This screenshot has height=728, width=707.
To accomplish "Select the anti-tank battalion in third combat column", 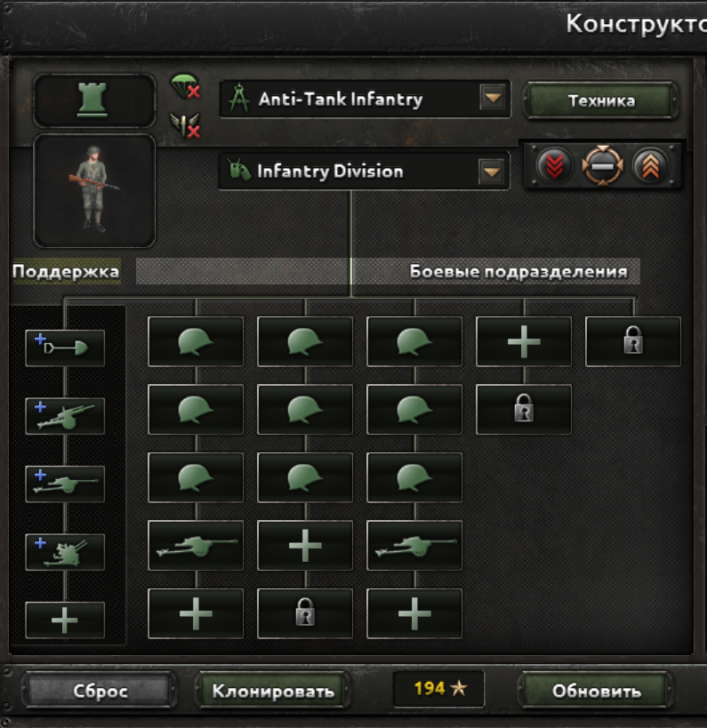I will click(x=414, y=546).
